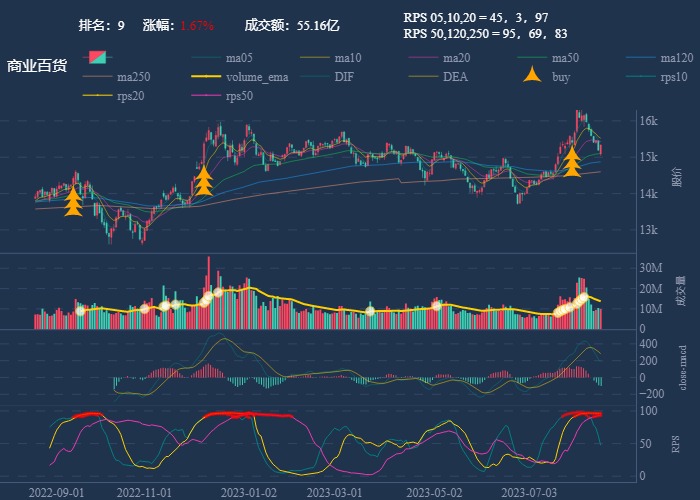Viewport: 700px width, 500px height.
Task: Hide the ma50 moving average
Action: tap(565, 57)
